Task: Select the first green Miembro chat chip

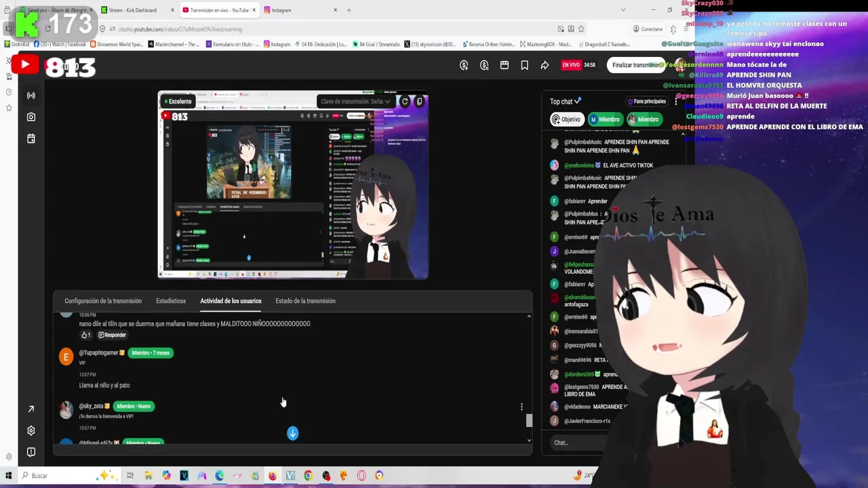Action: [605, 119]
